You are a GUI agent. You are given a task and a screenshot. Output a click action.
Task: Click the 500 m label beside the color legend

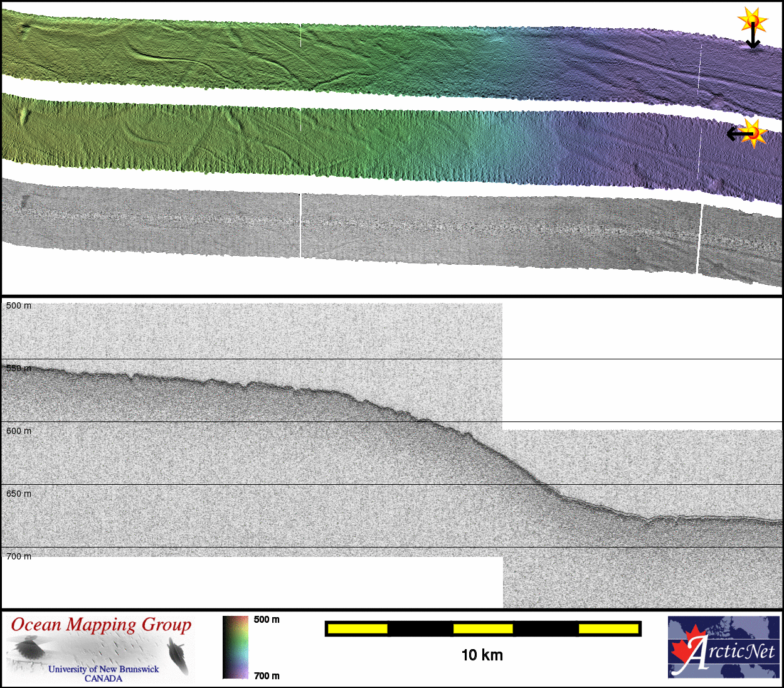[x=267, y=620]
